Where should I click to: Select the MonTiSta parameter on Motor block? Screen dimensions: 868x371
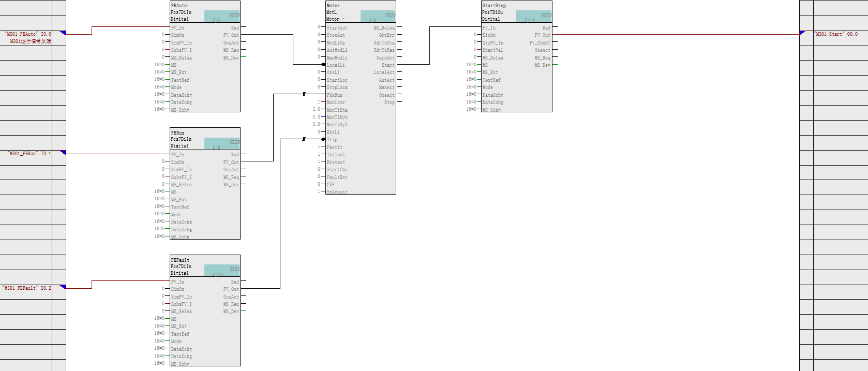pyautogui.click(x=337, y=110)
